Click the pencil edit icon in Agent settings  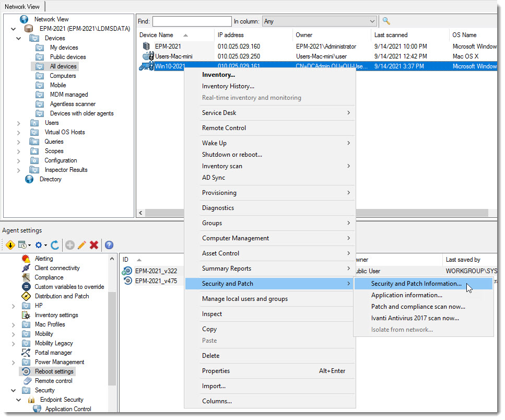(81, 244)
